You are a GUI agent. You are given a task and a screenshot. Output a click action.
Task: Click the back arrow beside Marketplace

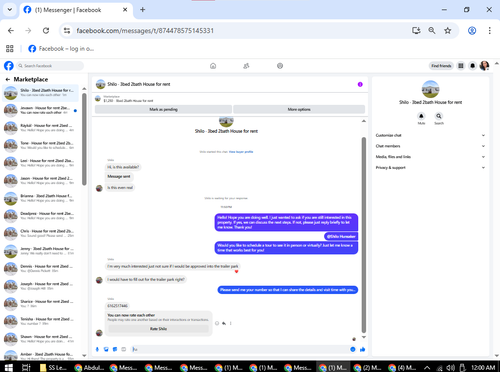(8, 79)
